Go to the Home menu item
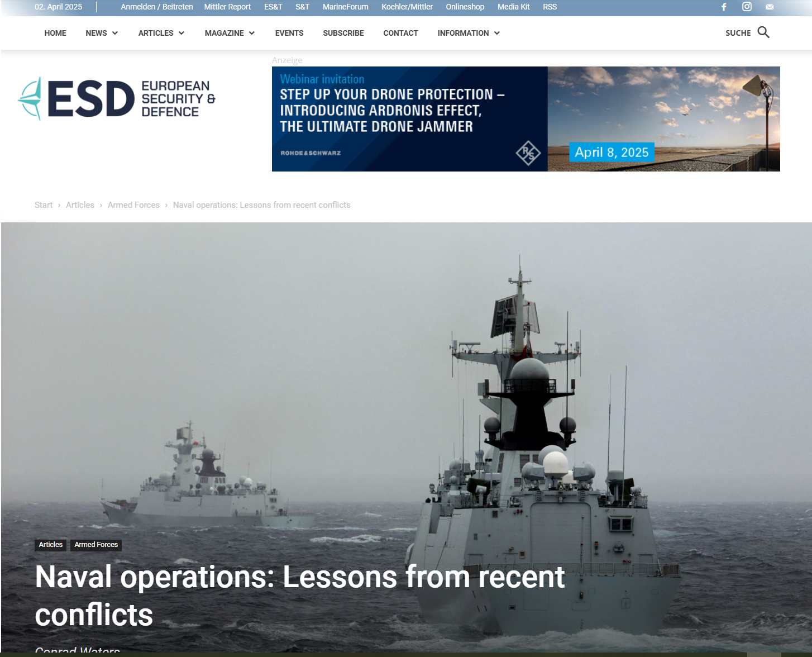This screenshot has width=812, height=657. (x=55, y=33)
